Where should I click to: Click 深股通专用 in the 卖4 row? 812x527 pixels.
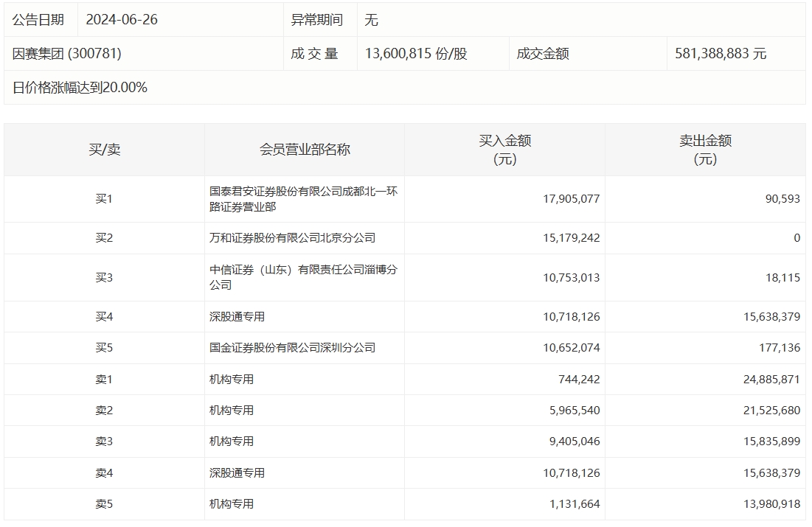237,473
